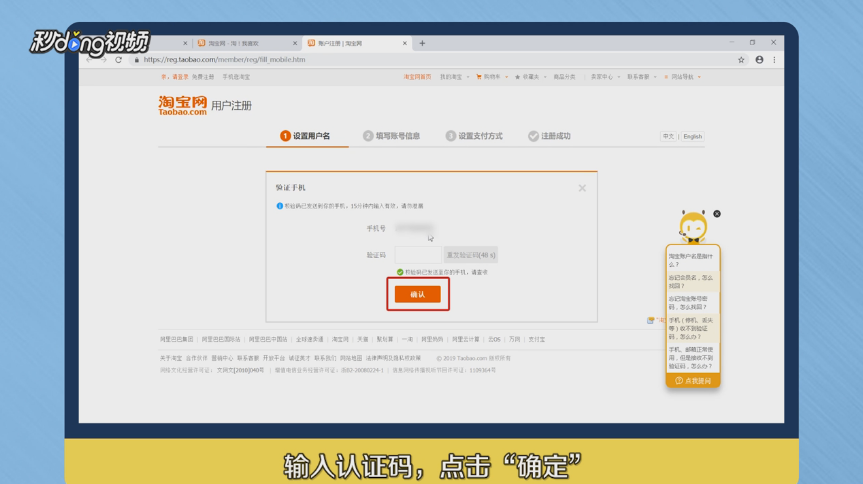Click footer link 关于淘宝
The image size is (863, 484).
click(171, 358)
